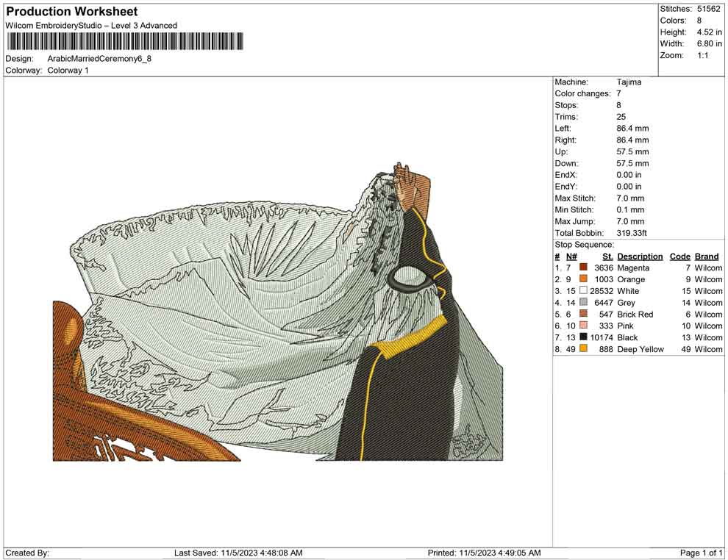Click the 'Brand' column header
Screen dimensions: 728x560
pyautogui.click(x=707, y=256)
